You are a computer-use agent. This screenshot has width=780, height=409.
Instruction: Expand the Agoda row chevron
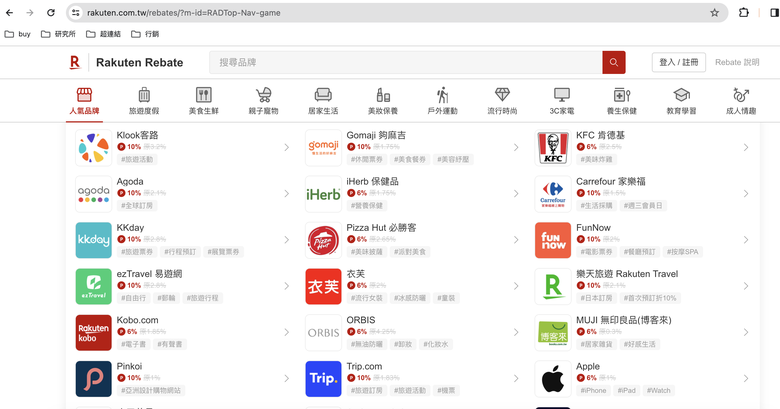tap(287, 194)
